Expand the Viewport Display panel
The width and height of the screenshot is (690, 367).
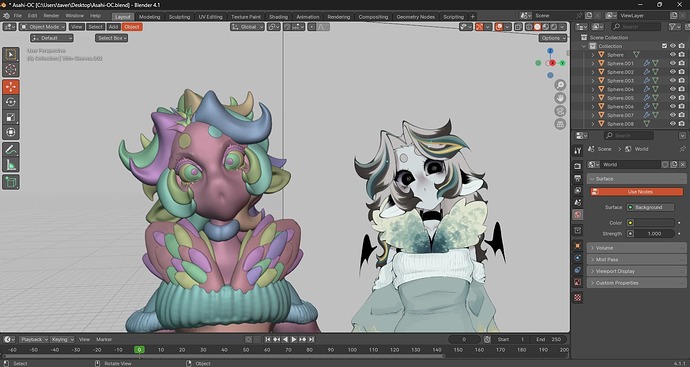tap(636, 271)
